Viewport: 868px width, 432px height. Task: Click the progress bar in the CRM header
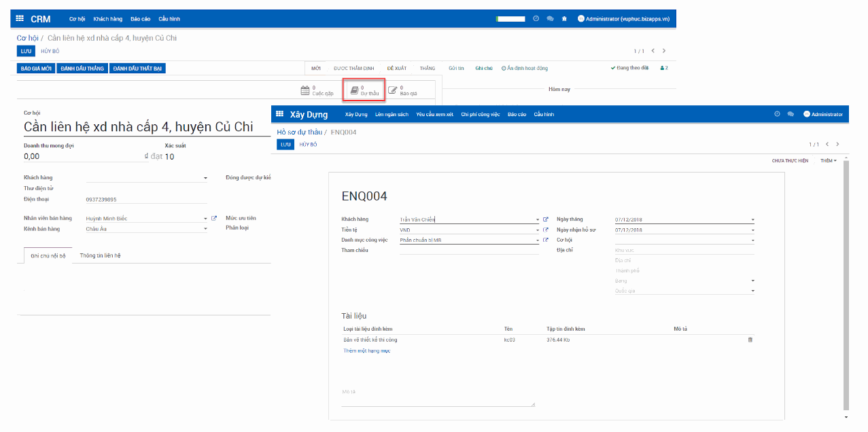(x=510, y=18)
